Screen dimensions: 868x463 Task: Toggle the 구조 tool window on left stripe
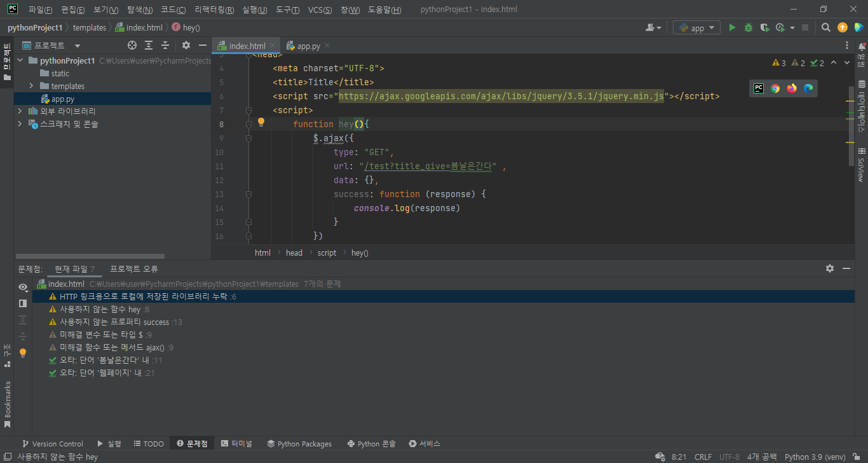(7, 356)
